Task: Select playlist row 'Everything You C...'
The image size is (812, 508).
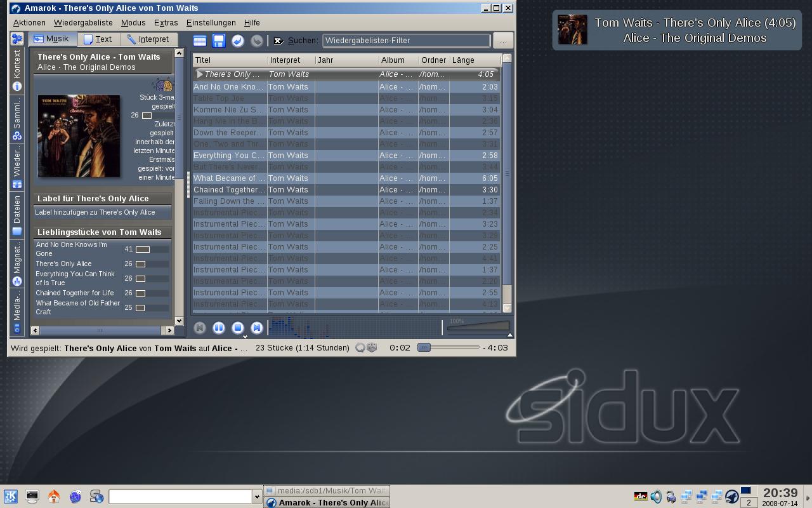Action: [x=346, y=156]
